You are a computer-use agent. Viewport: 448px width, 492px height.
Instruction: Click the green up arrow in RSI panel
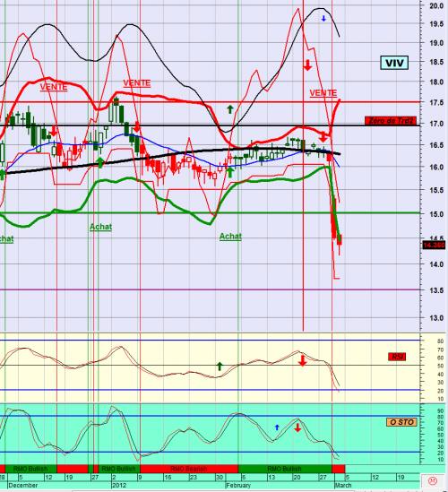pos(220,367)
